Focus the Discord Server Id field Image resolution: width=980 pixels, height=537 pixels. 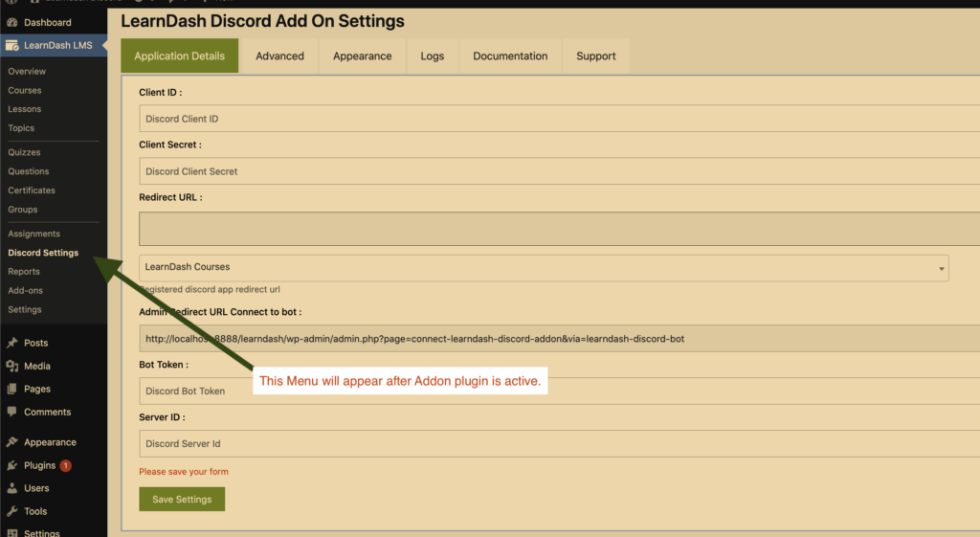pyautogui.click(x=559, y=443)
